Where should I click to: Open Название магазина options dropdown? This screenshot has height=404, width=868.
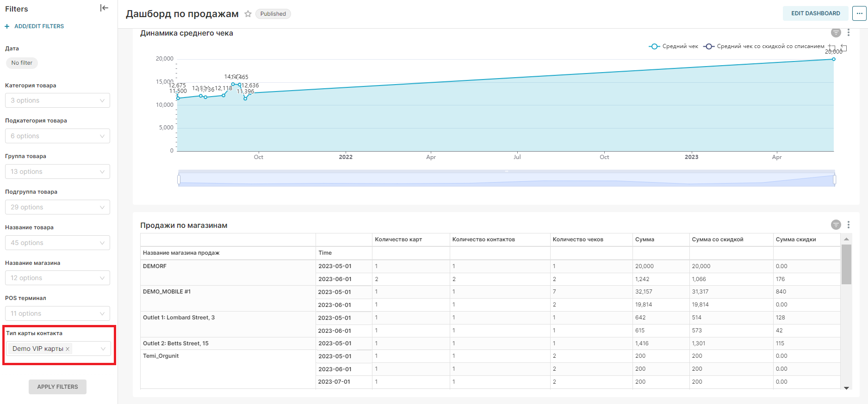point(57,278)
